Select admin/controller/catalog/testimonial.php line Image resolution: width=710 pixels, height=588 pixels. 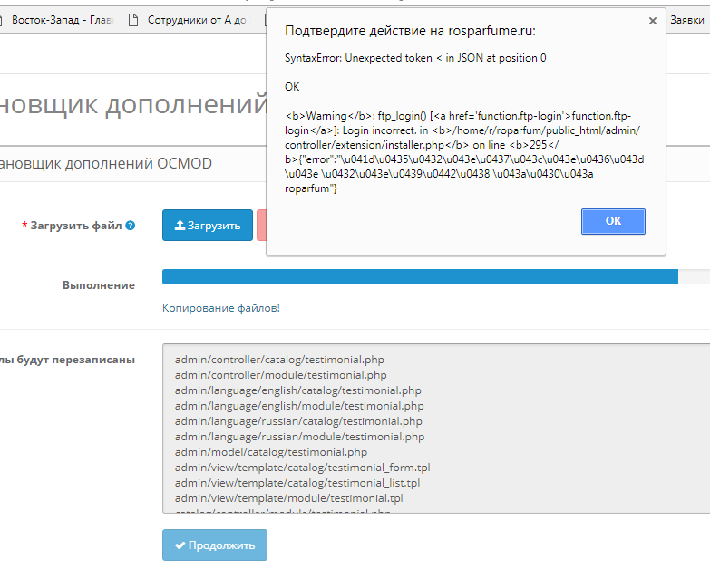pyautogui.click(x=279, y=360)
